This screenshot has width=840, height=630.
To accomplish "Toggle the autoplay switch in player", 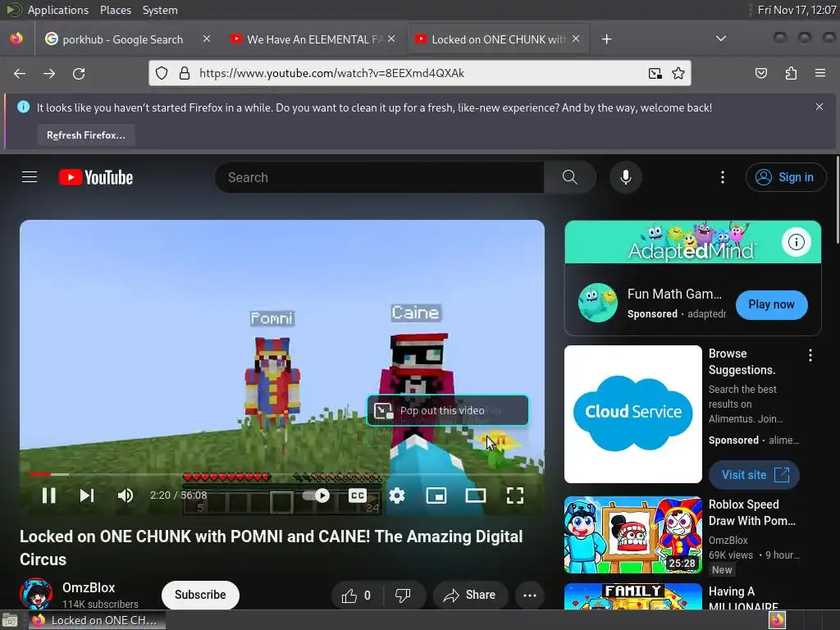I will pos(316,495).
